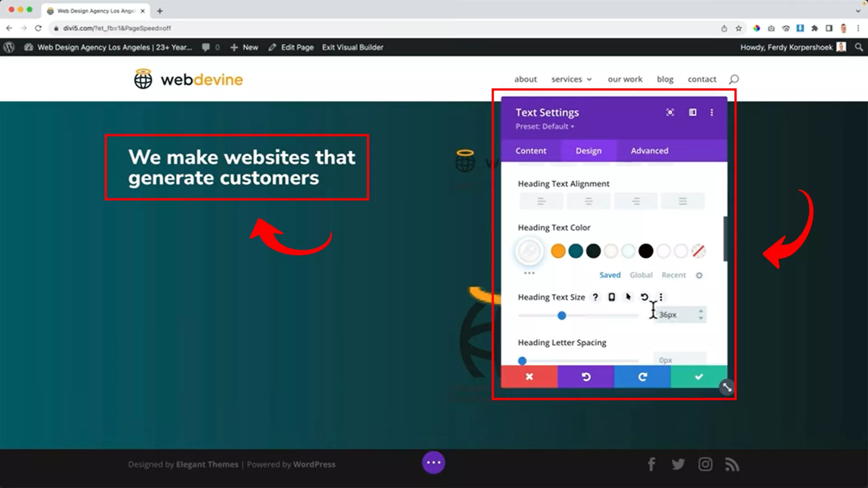
Task: Expand the services menu chevron
Action: [x=589, y=80]
